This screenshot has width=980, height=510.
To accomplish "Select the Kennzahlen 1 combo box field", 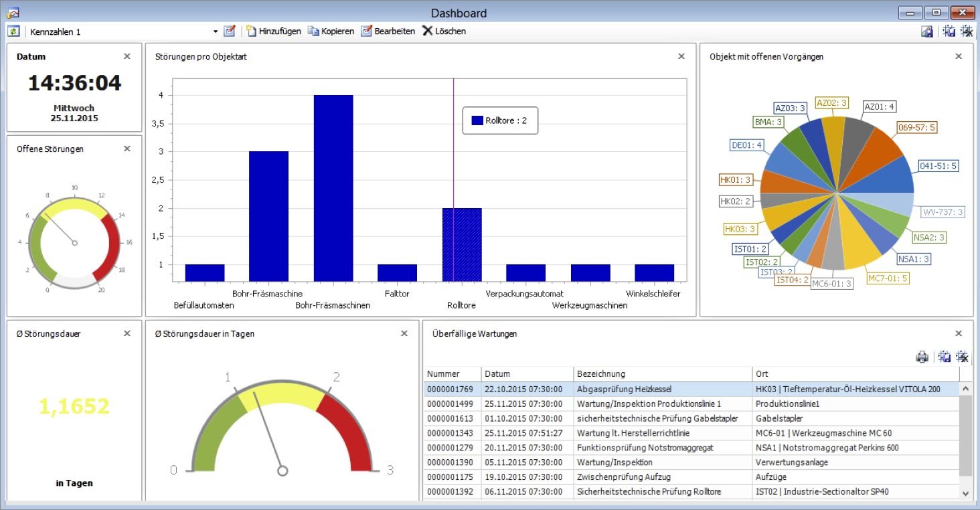I will tap(124, 31).
